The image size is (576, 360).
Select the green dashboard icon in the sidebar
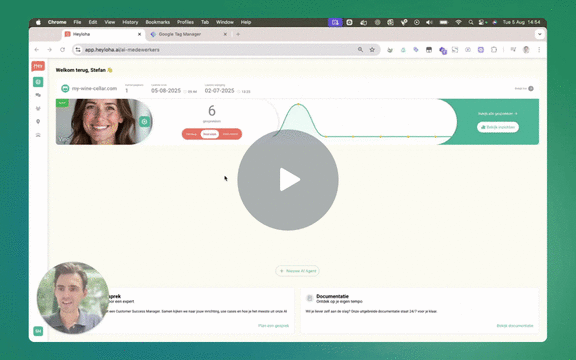[38, 82]
